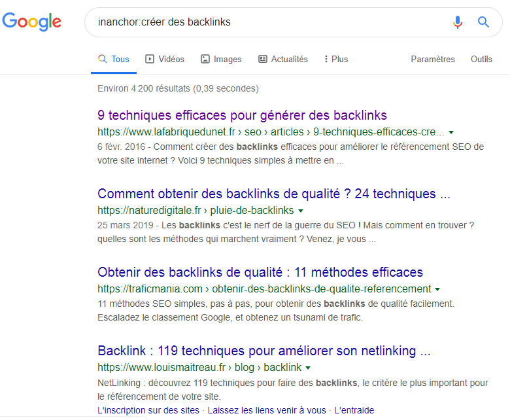The image size is (510, 420).
Task: Expand dropdown arrow beside louismaitreau.fr URL
Action: tap(308, 368)
